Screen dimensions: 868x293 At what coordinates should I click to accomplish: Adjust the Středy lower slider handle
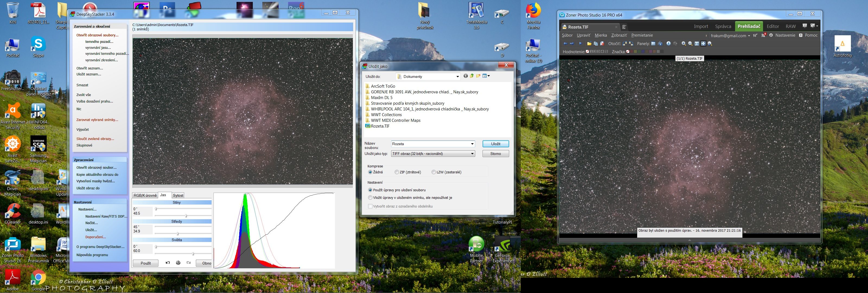[178, 234]
